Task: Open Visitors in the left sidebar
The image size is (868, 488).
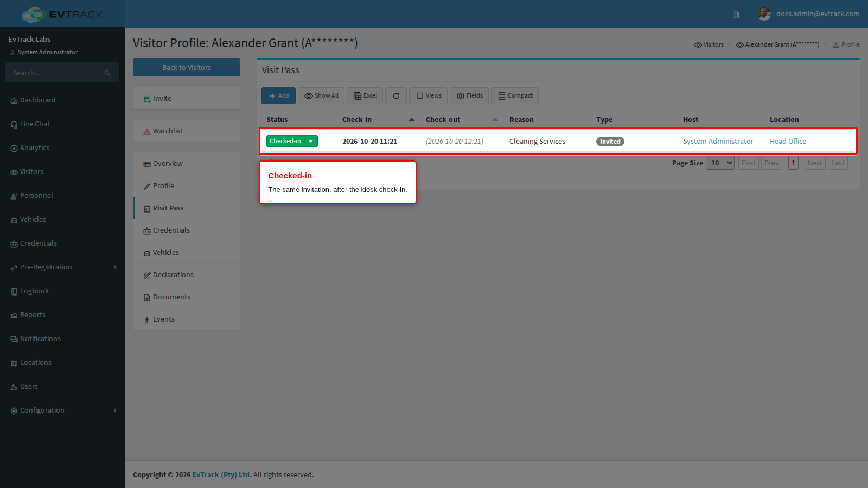Action: [x=62, y=172]
